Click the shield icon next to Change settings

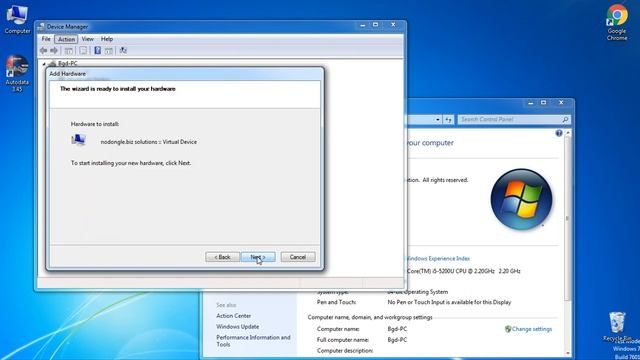508,329
